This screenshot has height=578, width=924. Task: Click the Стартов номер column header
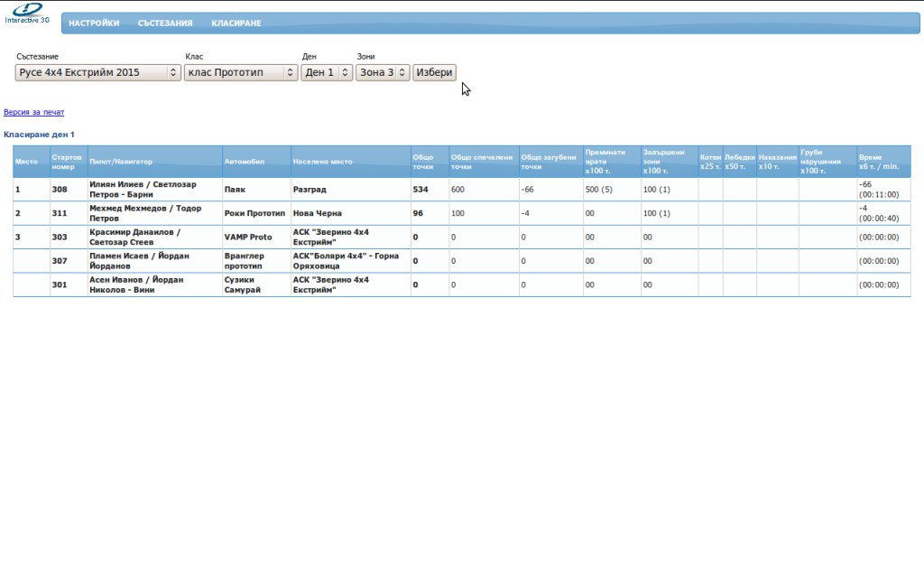(69, 162)
